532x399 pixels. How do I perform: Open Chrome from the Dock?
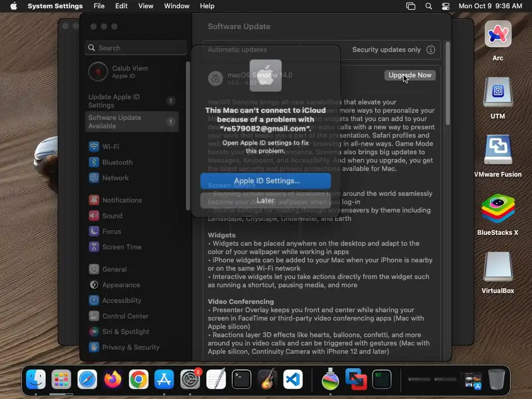pyautogui.click(x=138, y=379)
